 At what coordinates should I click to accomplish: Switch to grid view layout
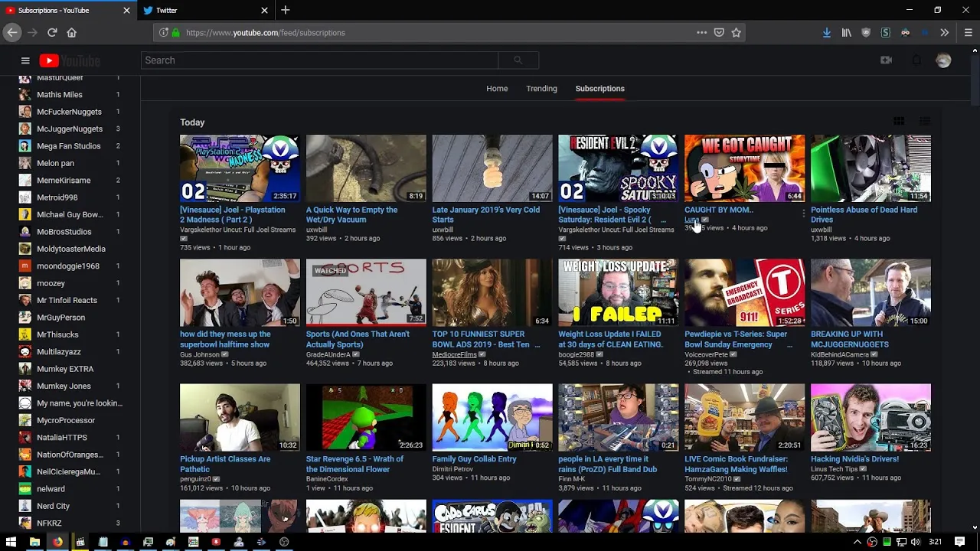[x=899, y=121]
